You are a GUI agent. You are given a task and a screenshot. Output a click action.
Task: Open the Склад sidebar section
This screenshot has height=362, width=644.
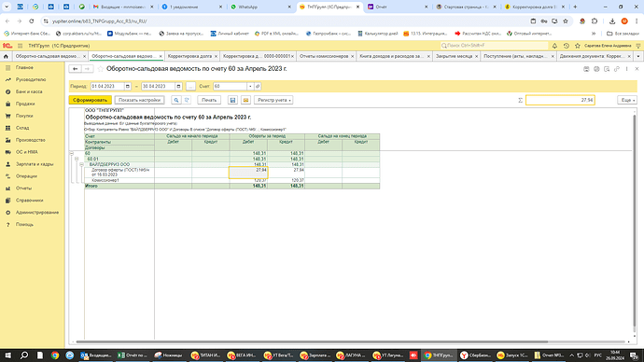22,128
